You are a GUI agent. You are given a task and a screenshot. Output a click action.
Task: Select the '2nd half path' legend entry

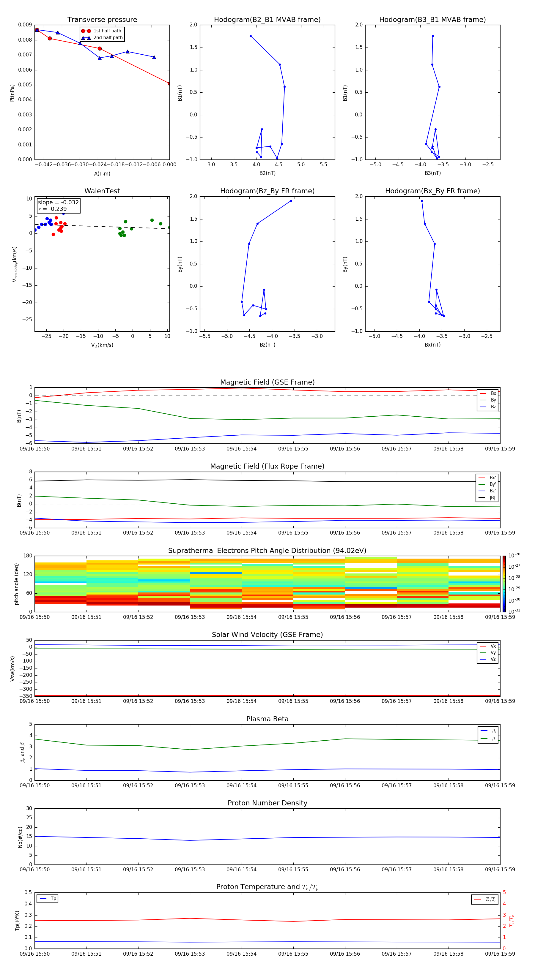102,38
